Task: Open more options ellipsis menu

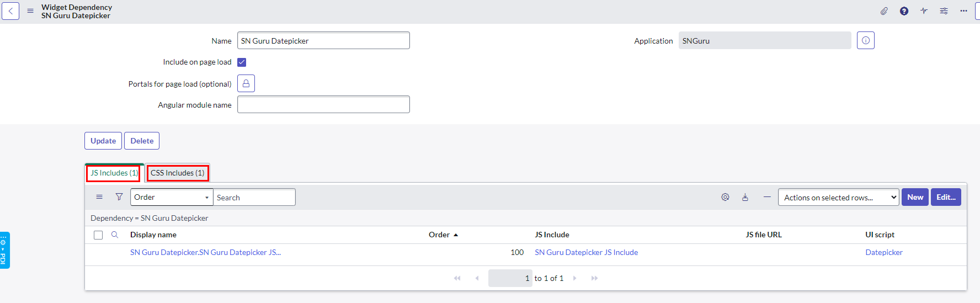Action: [963, 11]
